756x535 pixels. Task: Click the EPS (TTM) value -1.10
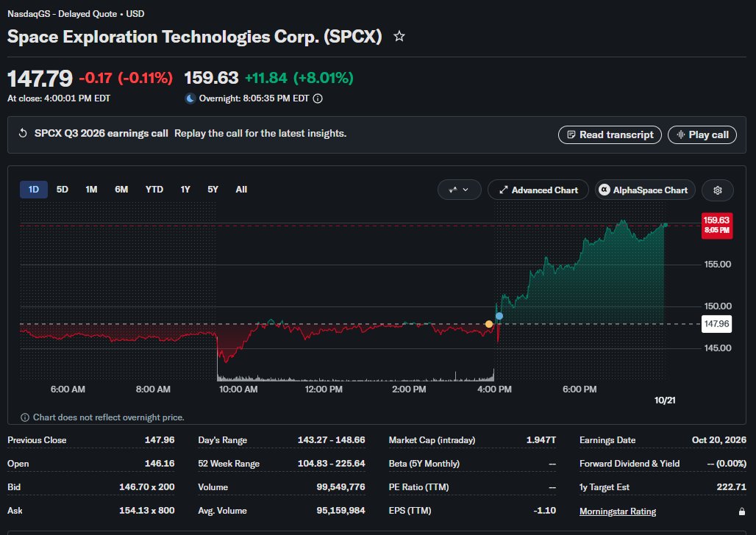pos(545,511)
